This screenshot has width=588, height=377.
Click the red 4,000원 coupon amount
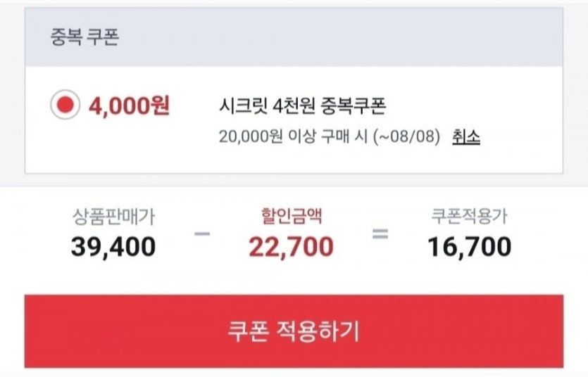tap(129, 106)
